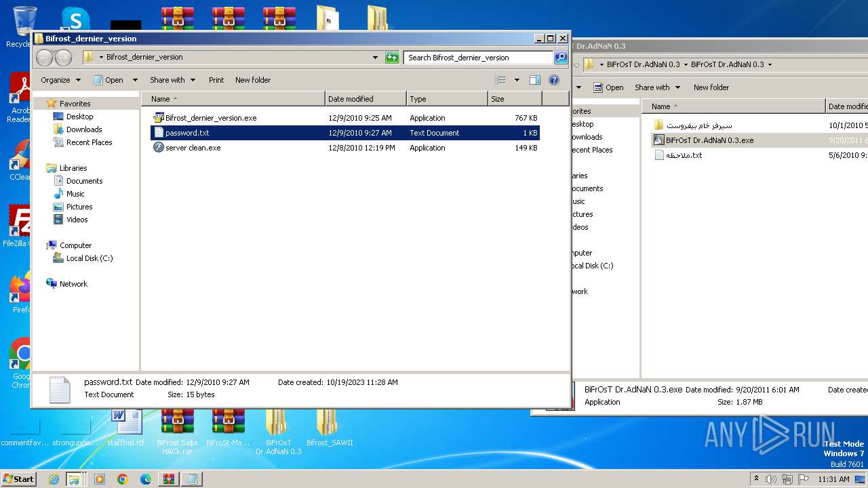Viewport: 868px width, 488px height.
Task: Toggle the preview pane icon
Action: point(535,80)
